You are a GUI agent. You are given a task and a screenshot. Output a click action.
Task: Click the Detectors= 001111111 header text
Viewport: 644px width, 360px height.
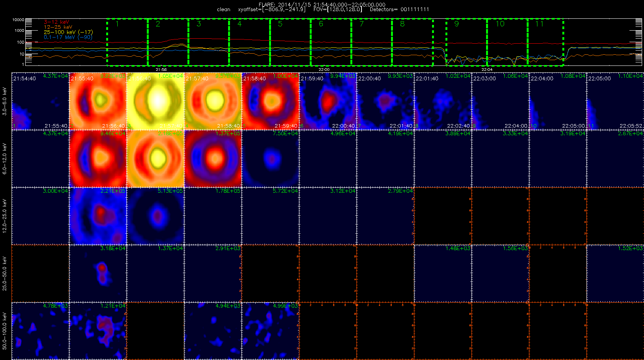[399, 9]
